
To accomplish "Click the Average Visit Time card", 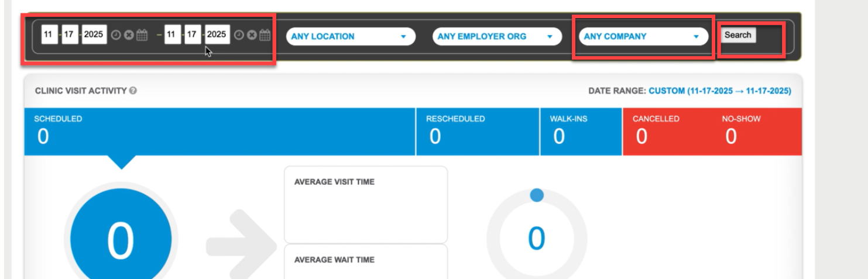I will (365, 205).
